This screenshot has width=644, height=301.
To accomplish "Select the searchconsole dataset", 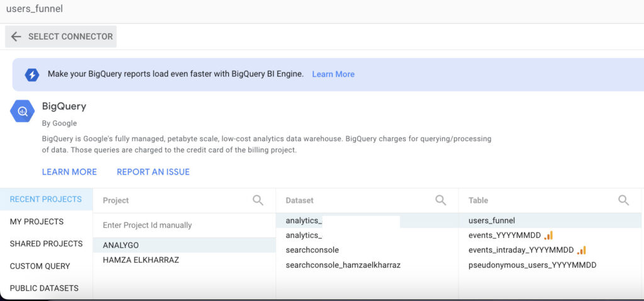I will tap(312, 250).
